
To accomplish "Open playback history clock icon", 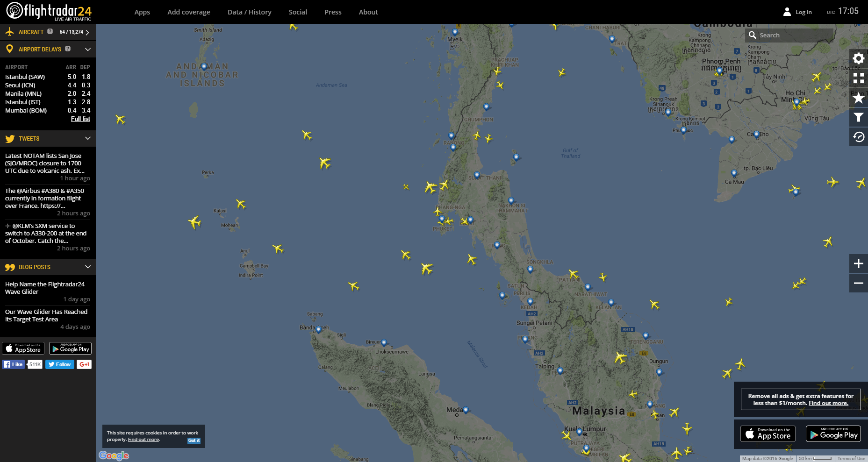I will click(x=859, y=137).
